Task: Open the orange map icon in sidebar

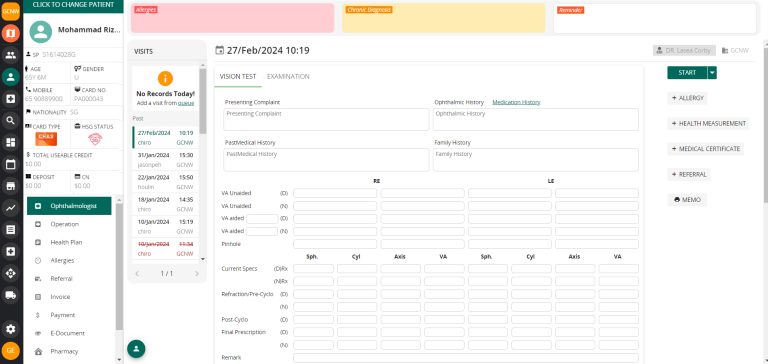Action: click(11, 33)
